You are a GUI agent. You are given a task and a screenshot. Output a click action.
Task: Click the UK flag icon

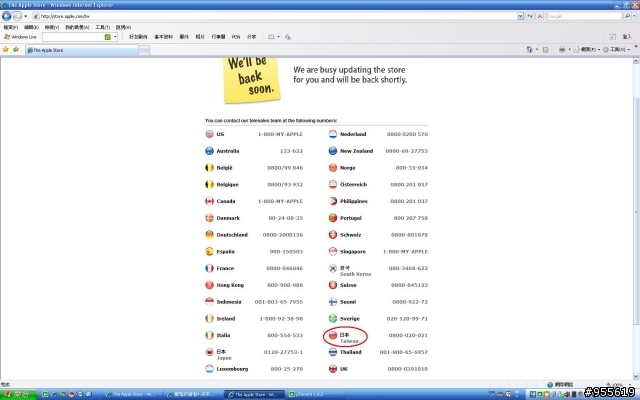tap(333, 369)
